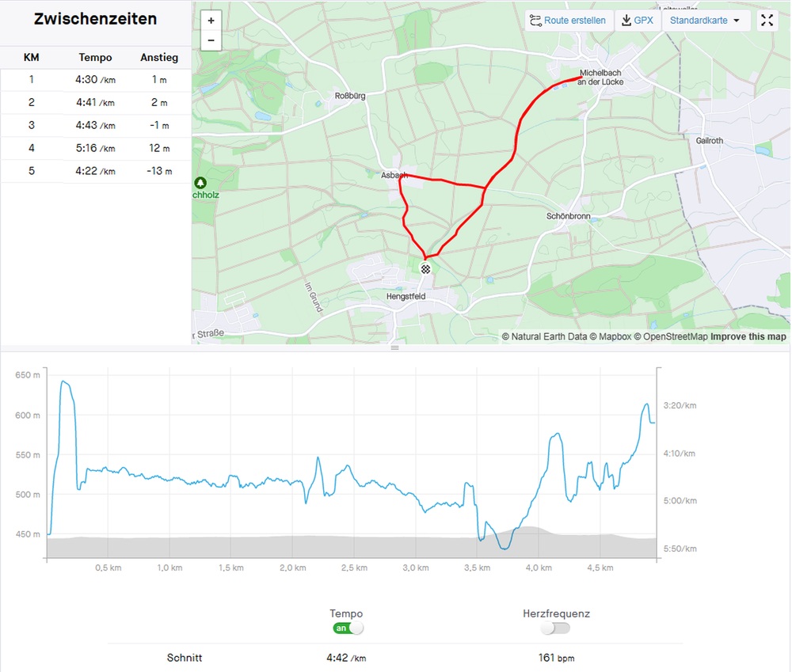This screenshot has width=792, height=672.
Task: Click the finish flag marker on map
Action: (x=426, y=269)
